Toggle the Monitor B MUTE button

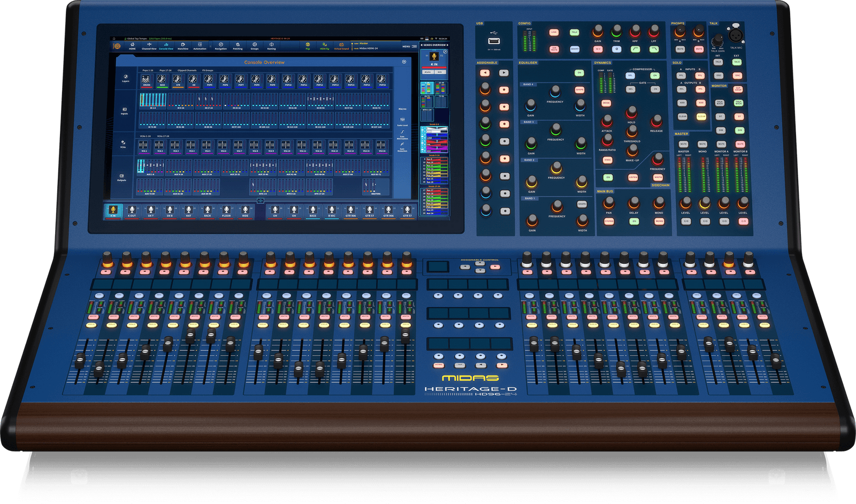click(740, 144)
